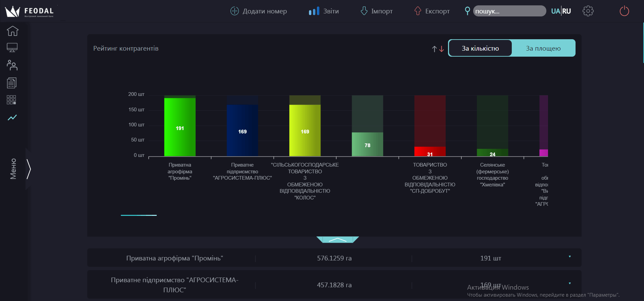Image resolution: width=644 pixels, height=301 pixels.
Task: Expand the 'АГРОСИСТЕМА-ПЛЮС' row arrow
Action: click(x=569, y=284)
